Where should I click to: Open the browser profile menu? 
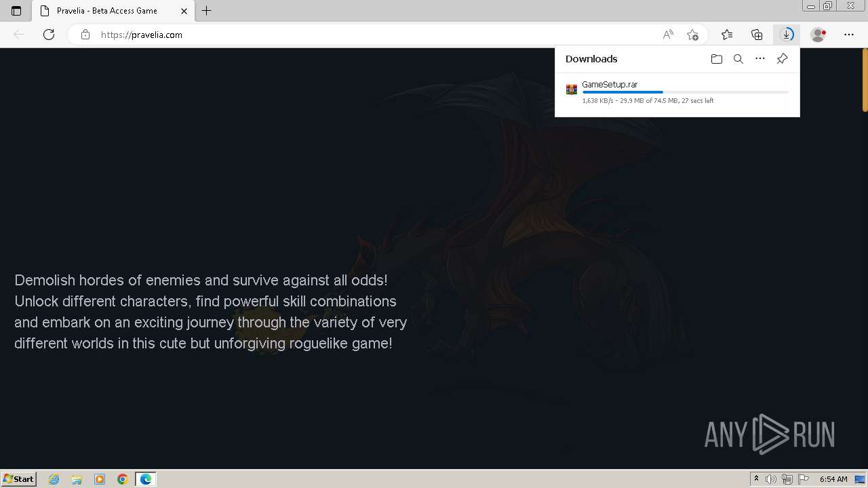(818, 35)
